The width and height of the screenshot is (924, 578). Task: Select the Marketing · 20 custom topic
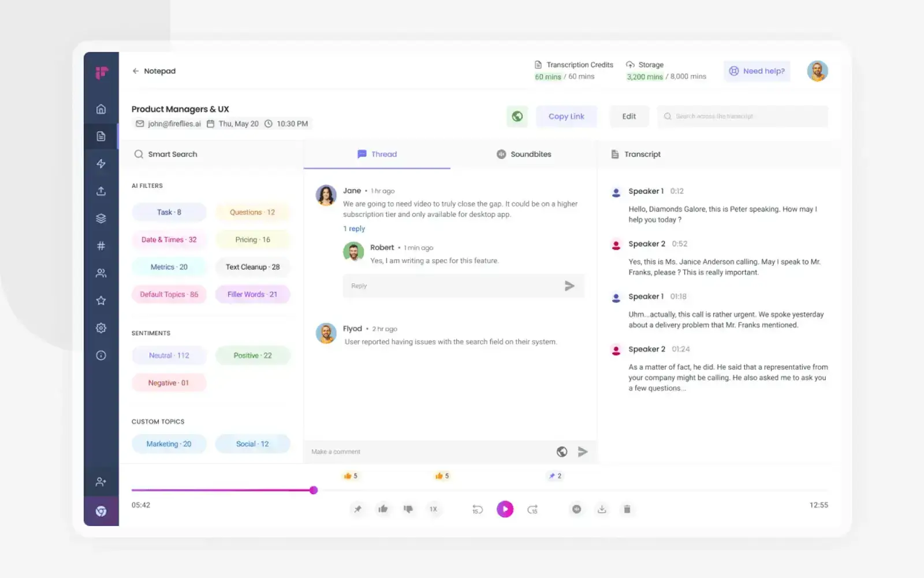pyautogui.click(x=169, y=444)
